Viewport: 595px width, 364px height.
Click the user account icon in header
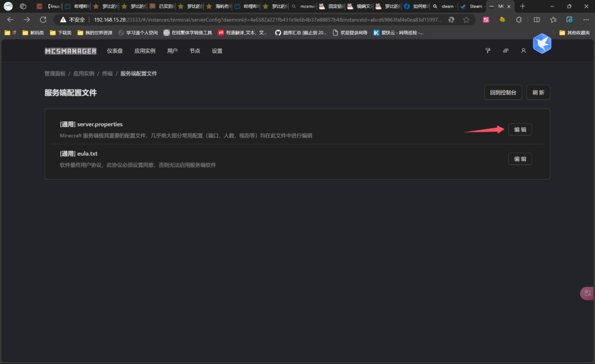523,51
